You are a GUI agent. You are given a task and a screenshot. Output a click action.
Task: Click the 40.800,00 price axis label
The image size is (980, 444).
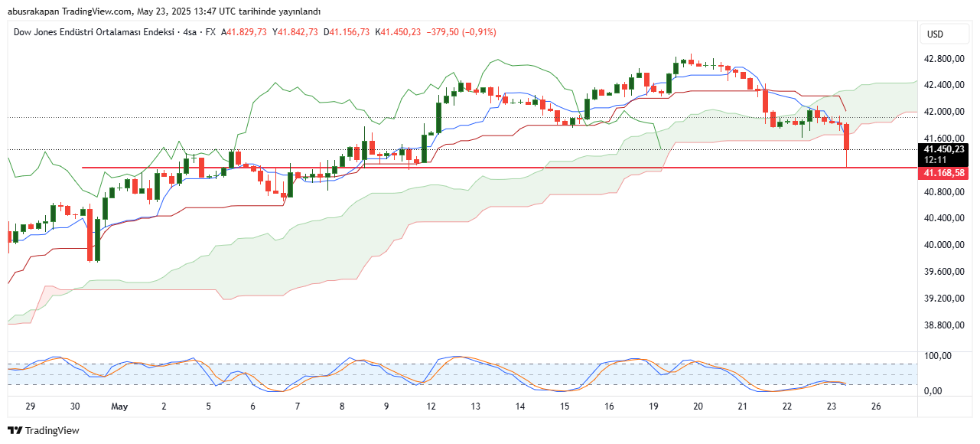945,192
